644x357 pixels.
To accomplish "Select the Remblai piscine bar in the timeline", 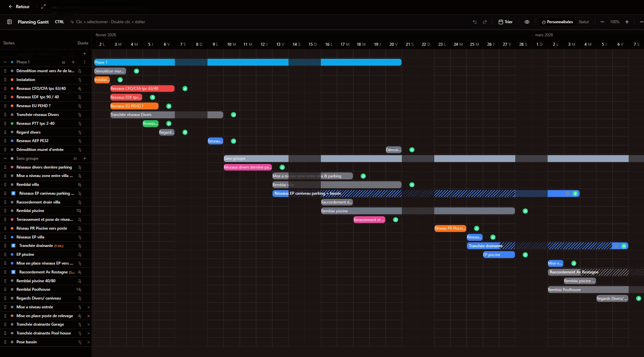I will coord(359,211).
